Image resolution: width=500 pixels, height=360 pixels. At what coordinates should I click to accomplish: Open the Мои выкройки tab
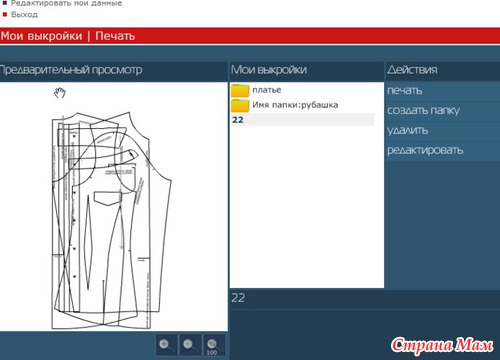click(41, 36)
